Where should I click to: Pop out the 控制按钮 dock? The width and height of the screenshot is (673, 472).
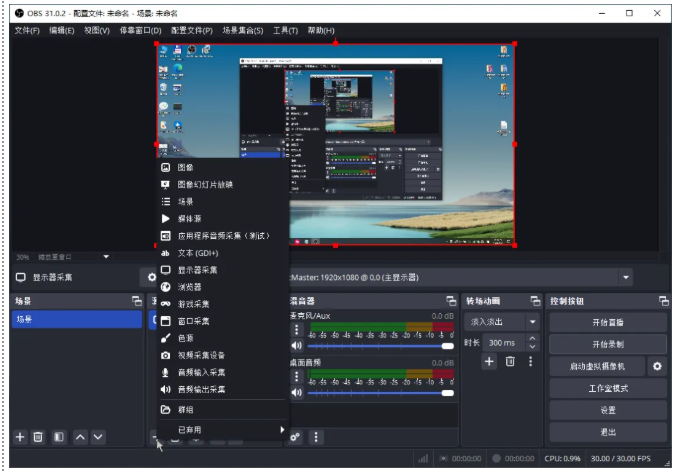(x=664, y=301)
